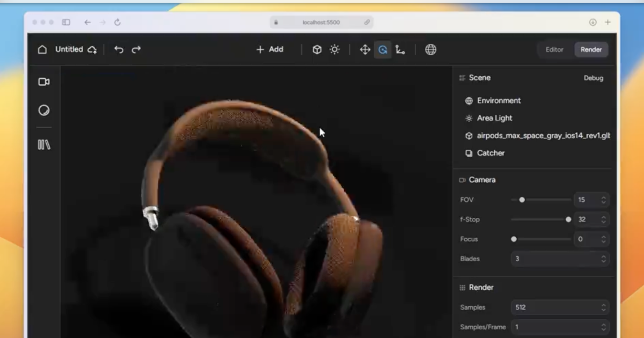The width and height of the screenshot is (644, 338).
Task: Open the material sphere panel in sidebar
Action: click(x=44, y=110)
